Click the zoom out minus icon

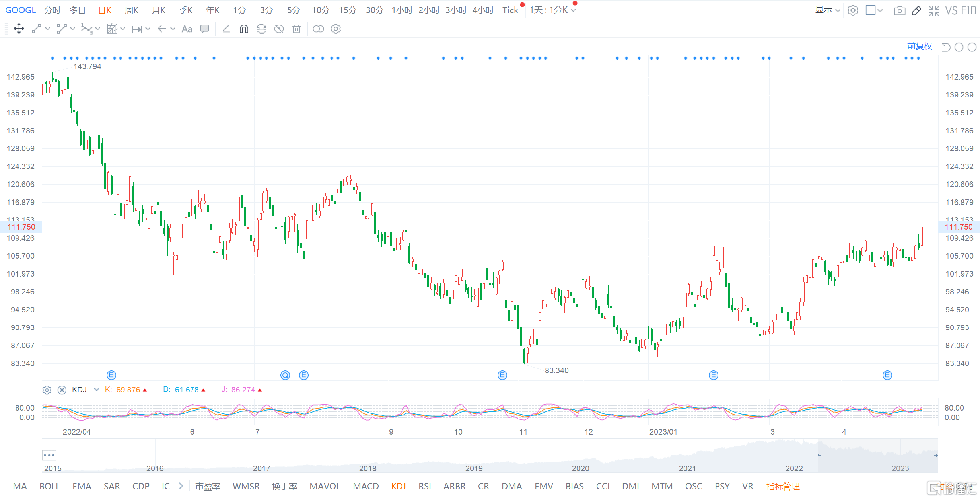(x=959, y=47)
